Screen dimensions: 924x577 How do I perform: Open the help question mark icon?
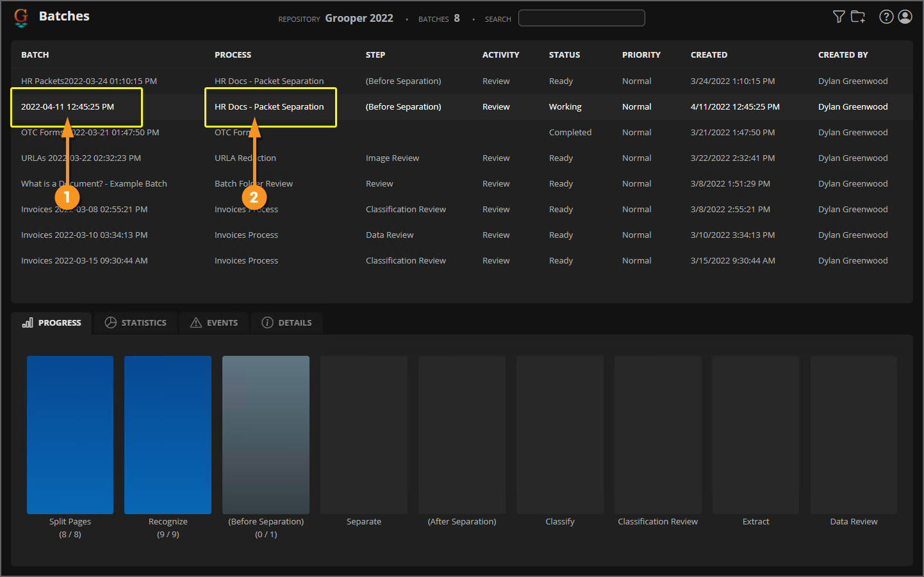(886, 17)
